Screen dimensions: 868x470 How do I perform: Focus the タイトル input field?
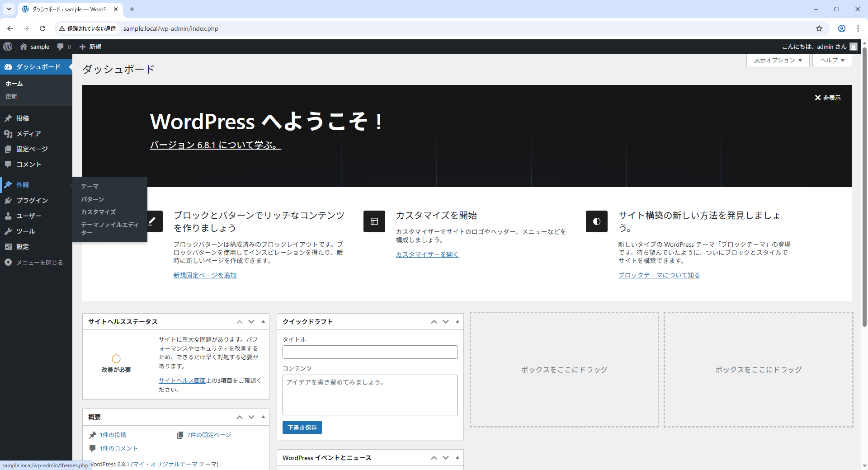tap(370, 352)
